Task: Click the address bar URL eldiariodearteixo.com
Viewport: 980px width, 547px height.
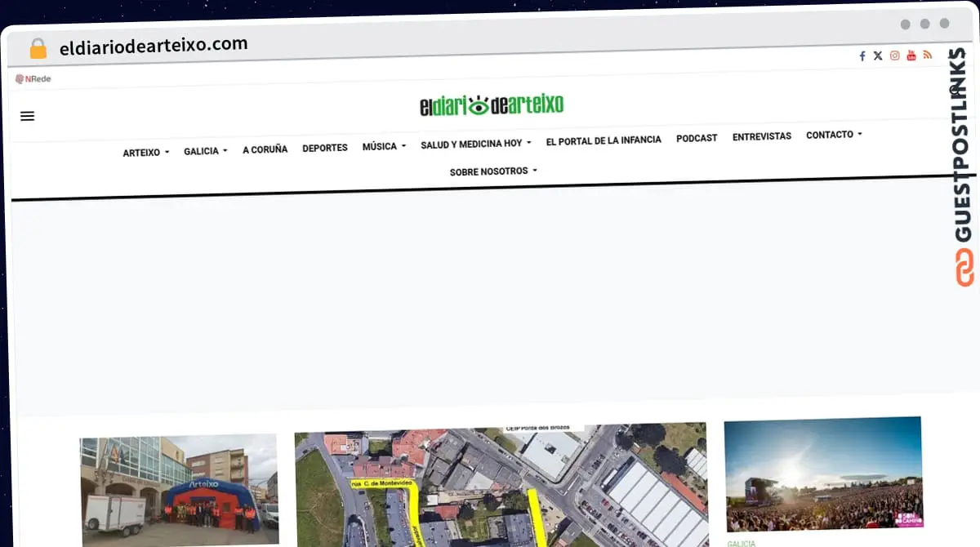Action: click(154, 46)
